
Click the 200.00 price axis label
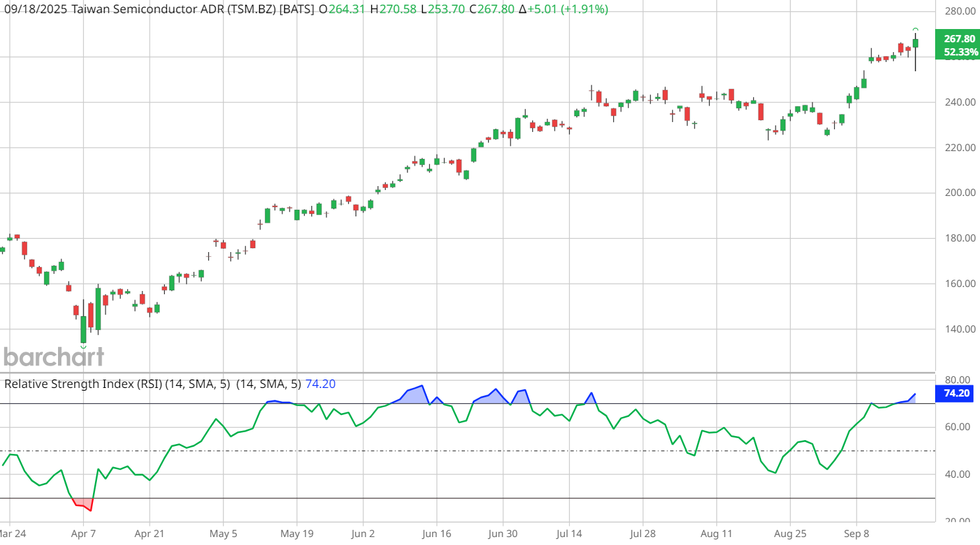(960, 193)
